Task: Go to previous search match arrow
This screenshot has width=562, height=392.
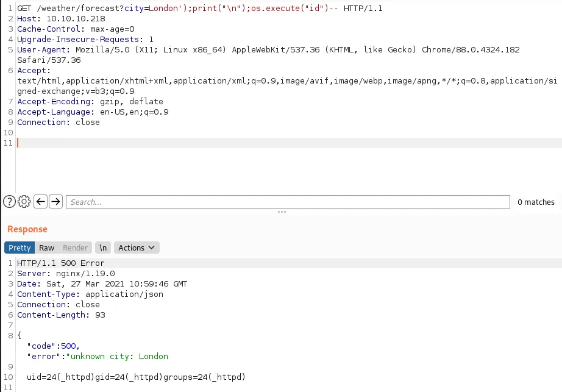Action: pyautogui.click(x=40, y=202)
